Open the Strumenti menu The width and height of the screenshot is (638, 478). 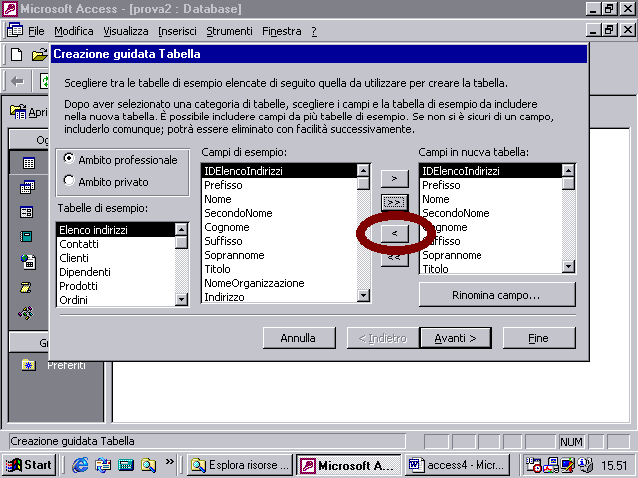[229, 31]
